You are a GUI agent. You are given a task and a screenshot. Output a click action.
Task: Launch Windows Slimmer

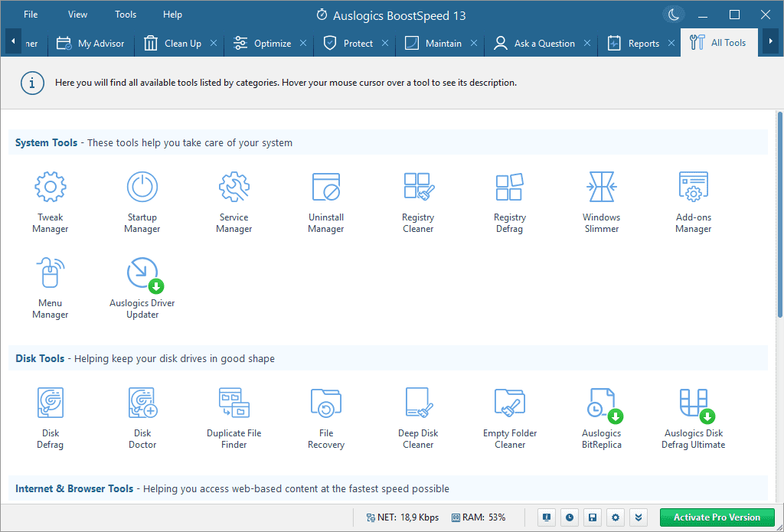[602, 202]
